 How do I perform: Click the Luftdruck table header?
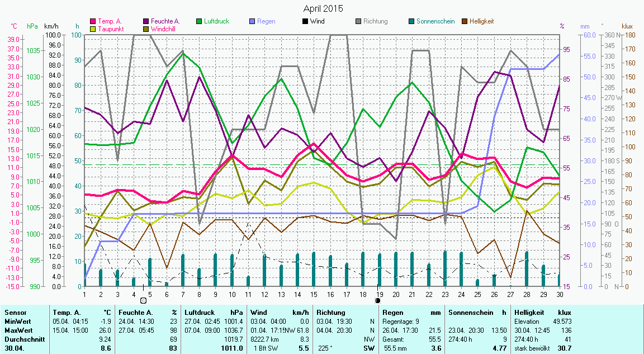pos(200,313)
